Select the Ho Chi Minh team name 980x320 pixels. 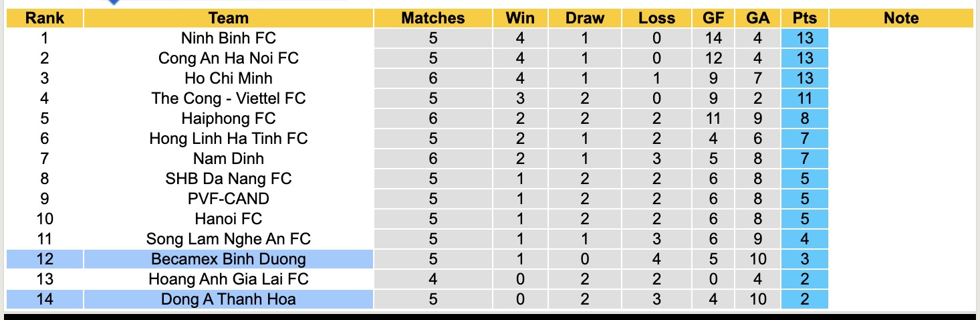click(228, 78)
